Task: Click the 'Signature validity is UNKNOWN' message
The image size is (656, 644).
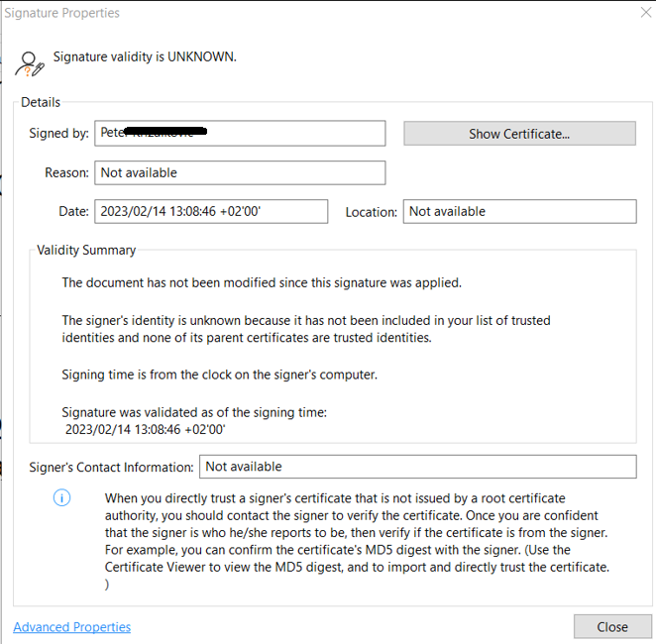Action: 145,56
